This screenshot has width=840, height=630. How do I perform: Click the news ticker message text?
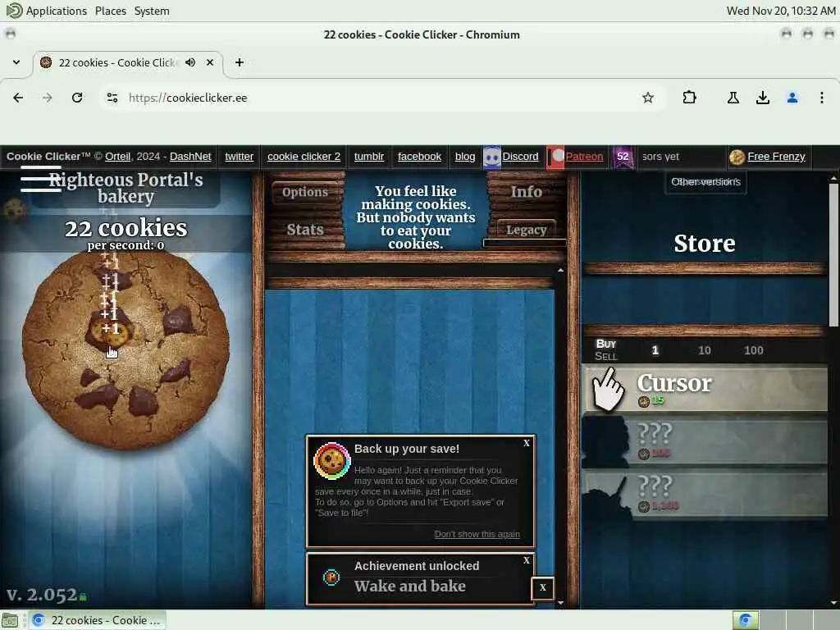pos(416,217)
